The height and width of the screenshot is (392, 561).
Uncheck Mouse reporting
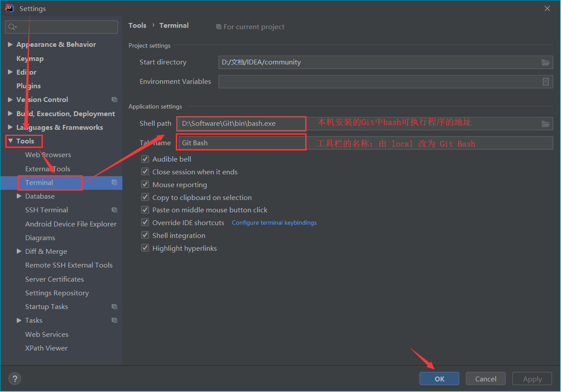point(145,185)
